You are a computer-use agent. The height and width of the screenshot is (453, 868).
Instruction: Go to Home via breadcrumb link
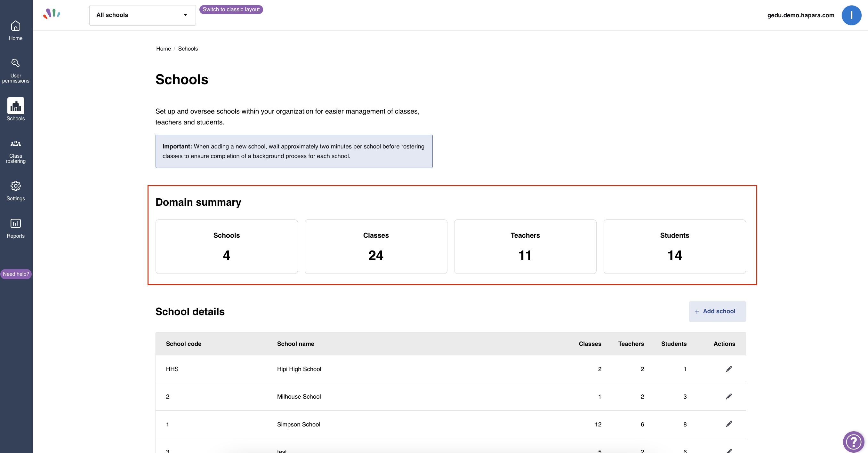(x=164, y=49)
